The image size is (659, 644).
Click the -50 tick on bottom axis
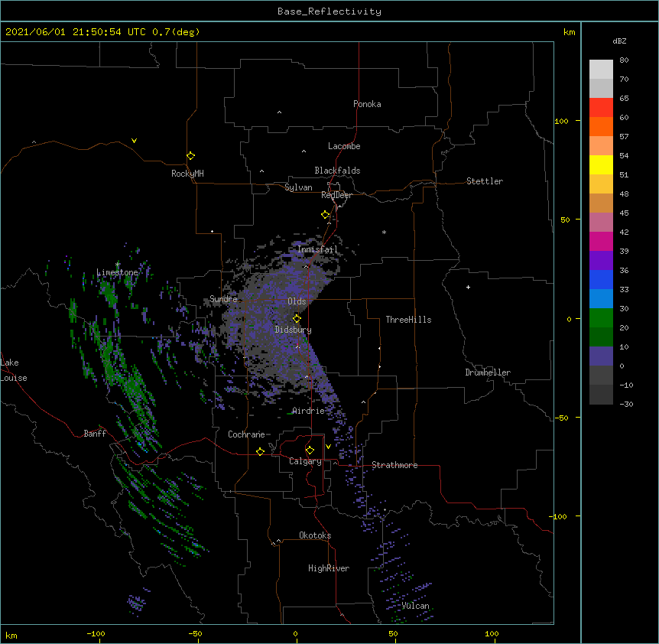coord(195,633)
